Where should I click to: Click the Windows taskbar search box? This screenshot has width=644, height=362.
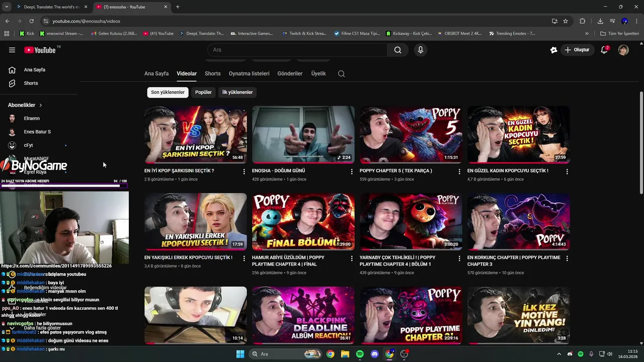pyautogui.click(x=286, y=354)
